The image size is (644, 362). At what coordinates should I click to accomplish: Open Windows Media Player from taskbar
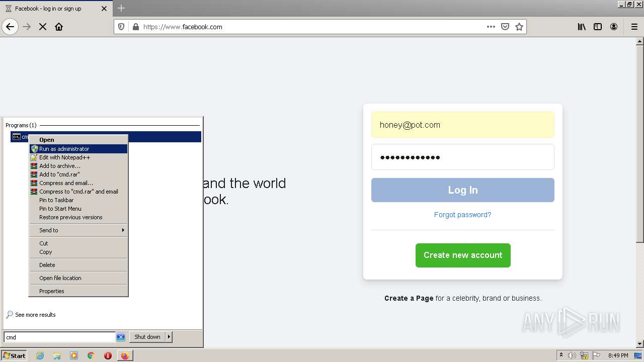[74, 355]
